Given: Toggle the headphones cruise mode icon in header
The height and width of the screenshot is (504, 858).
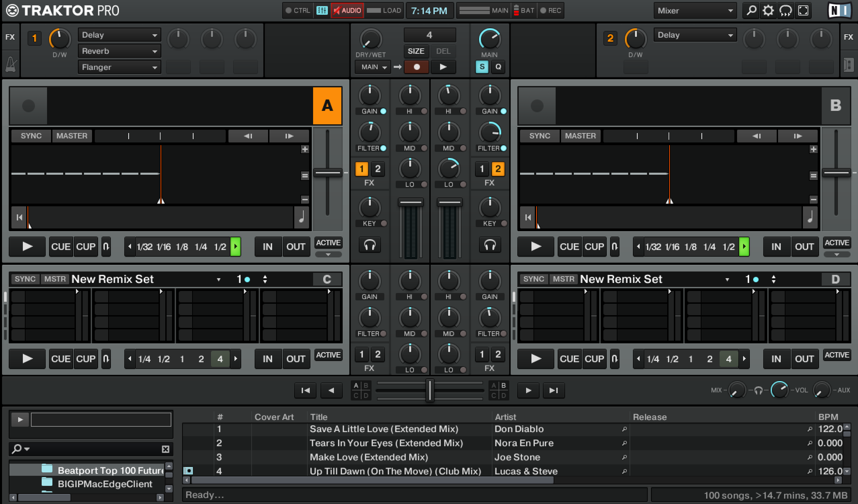Looking at the screenshot, I should pos(785,10).
